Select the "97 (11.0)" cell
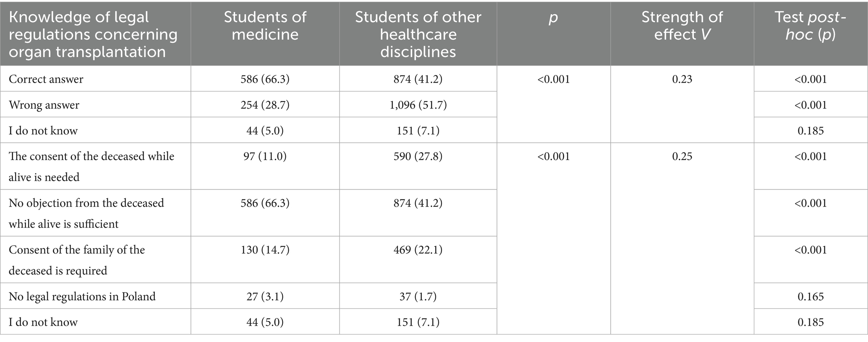Screen dimensions: 868x342 [265, 156]
